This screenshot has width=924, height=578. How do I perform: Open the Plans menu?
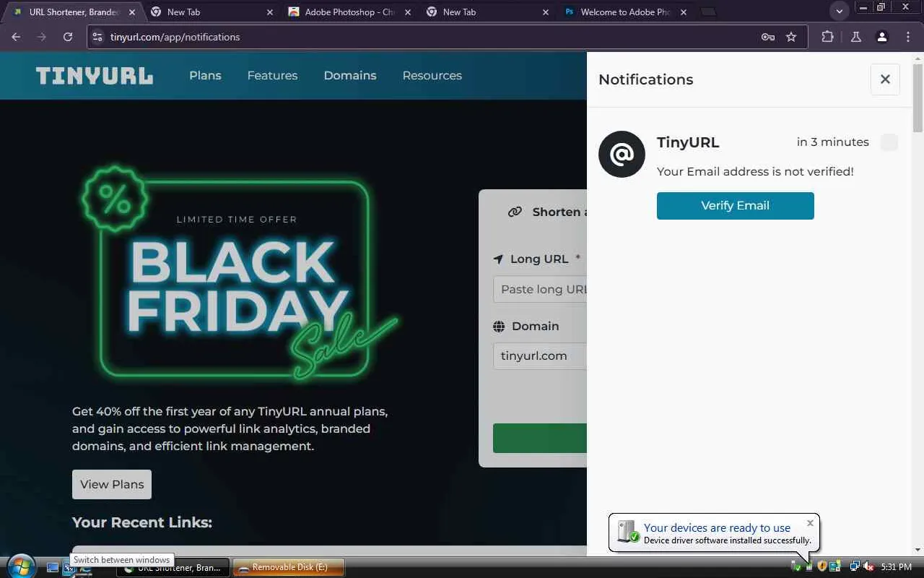click(x=205, y=75)
